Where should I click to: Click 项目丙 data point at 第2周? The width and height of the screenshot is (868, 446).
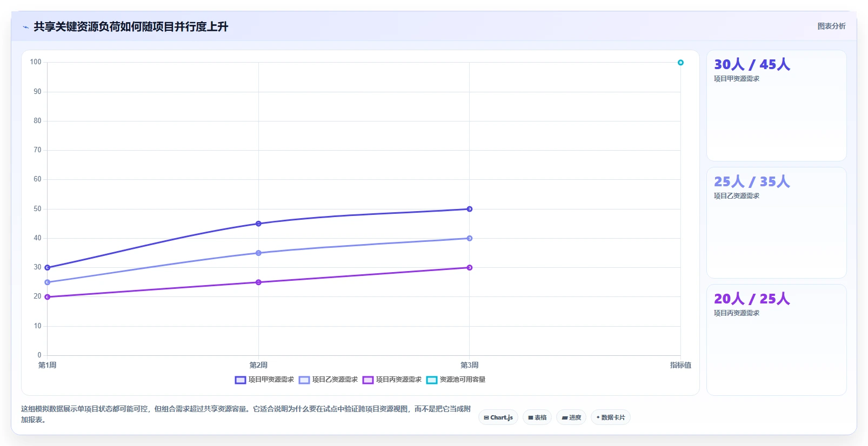point(258,282)
